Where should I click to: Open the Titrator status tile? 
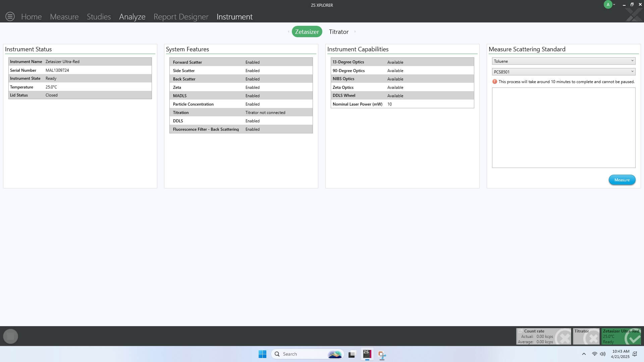pyautogui.click(x=586, y=336)
